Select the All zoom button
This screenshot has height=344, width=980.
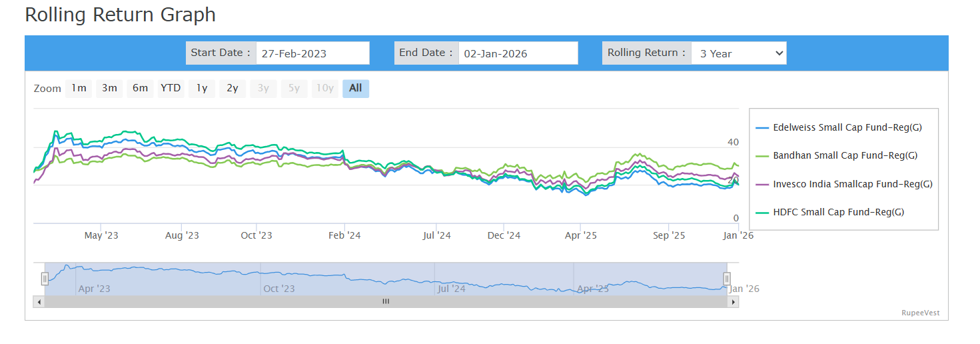coord(355,89)
